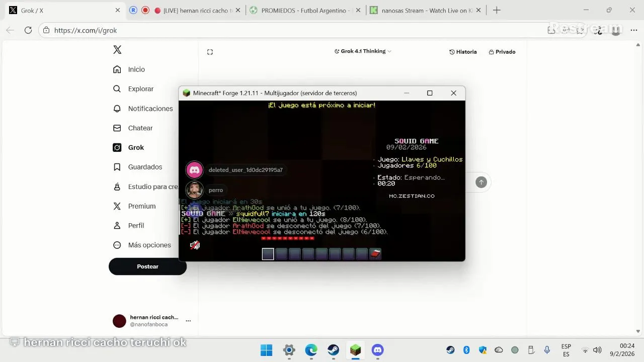644x362 pixels.
Task: Switch to nanosas Stream Kick tab
Action: point(427,10)
